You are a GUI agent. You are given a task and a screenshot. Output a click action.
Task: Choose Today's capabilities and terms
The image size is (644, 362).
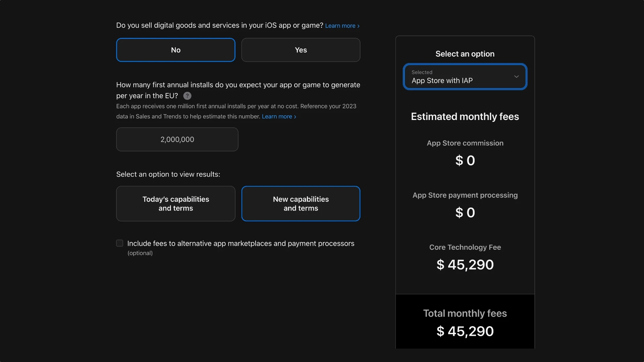coord(175,204)
